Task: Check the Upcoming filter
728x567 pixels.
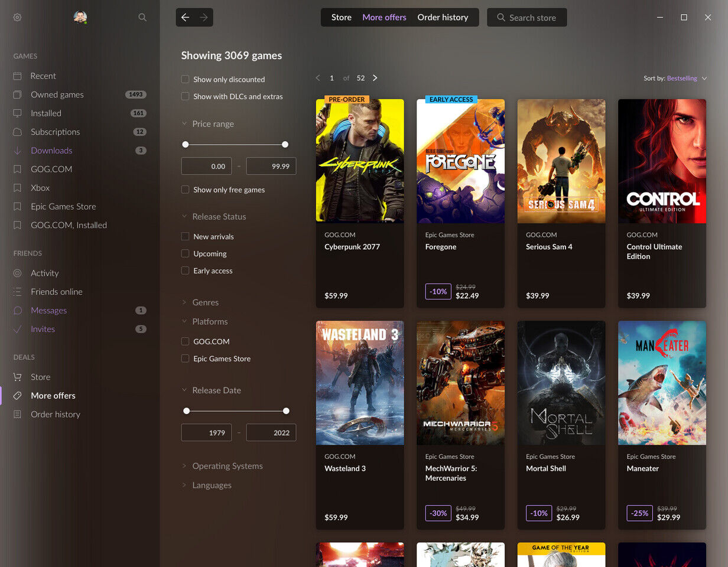Action: [186, 253]
